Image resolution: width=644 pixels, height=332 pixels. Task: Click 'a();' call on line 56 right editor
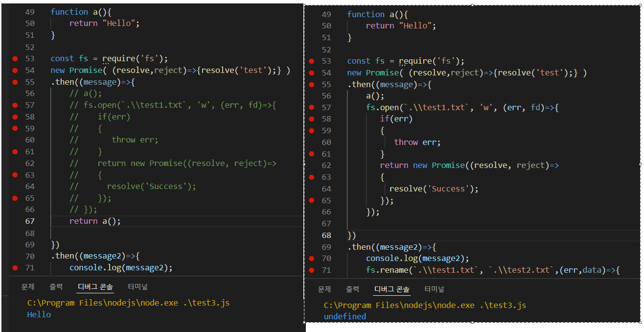375,96
